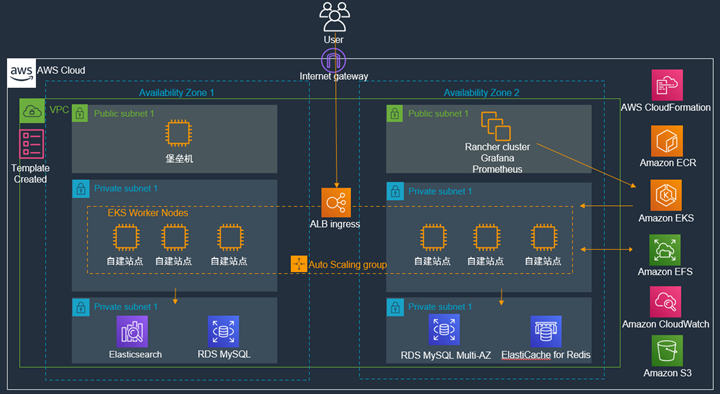The width and height of the screenshot is (720, 394).
Task: Click the AWS Cloud logo
Action: 22,73
